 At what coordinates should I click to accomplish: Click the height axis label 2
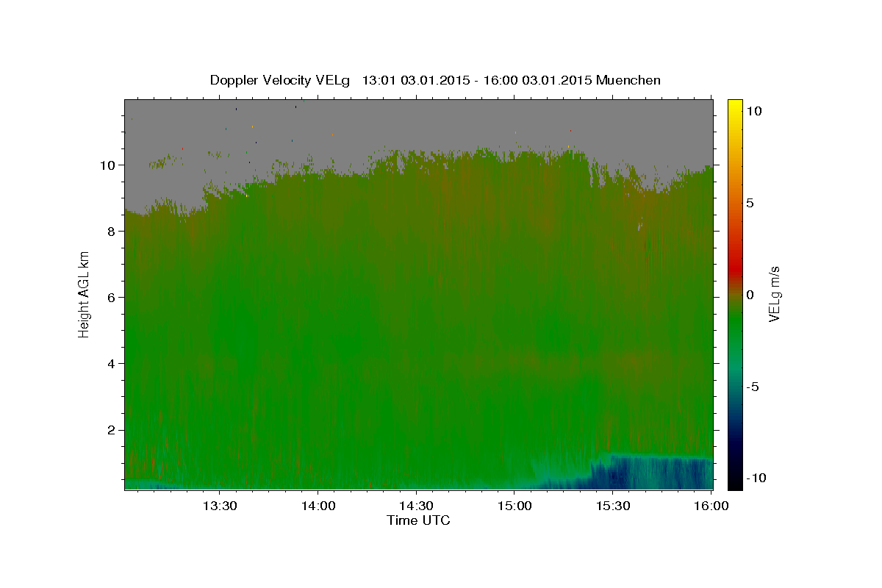[x=112, y=429]
